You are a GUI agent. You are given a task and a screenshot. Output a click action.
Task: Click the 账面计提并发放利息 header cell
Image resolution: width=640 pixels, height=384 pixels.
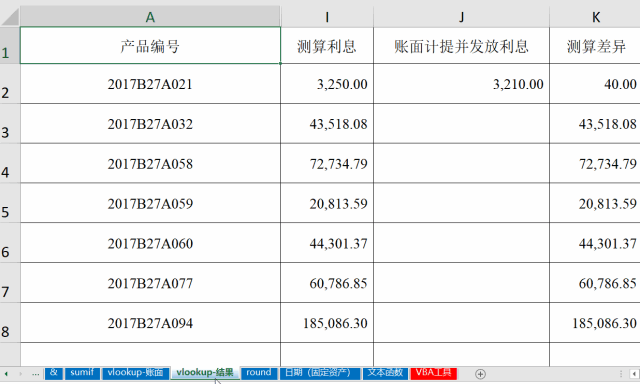pos(461,45)
